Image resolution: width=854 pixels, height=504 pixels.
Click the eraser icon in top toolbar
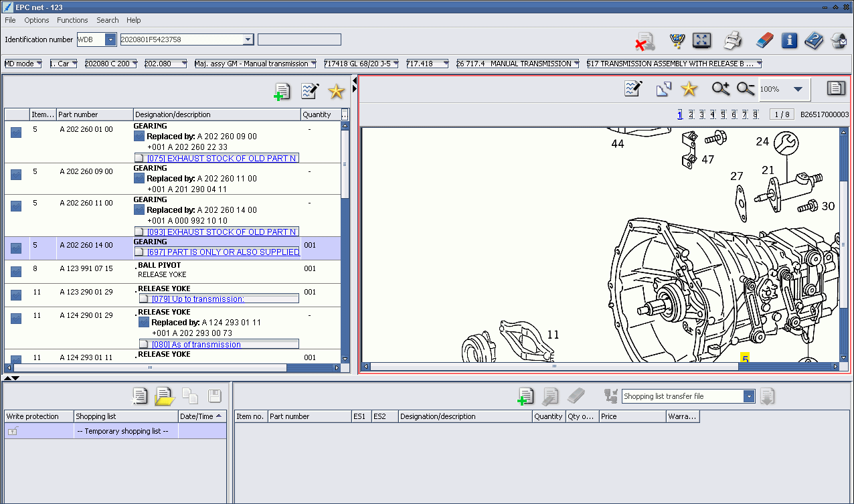tap(764, 40)
